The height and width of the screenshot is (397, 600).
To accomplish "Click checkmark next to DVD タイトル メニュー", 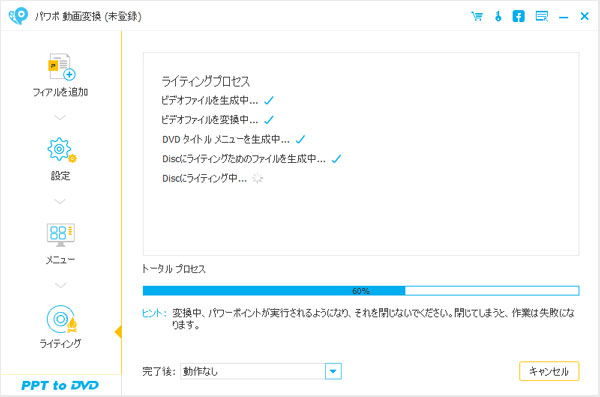I will pos(300,139).
